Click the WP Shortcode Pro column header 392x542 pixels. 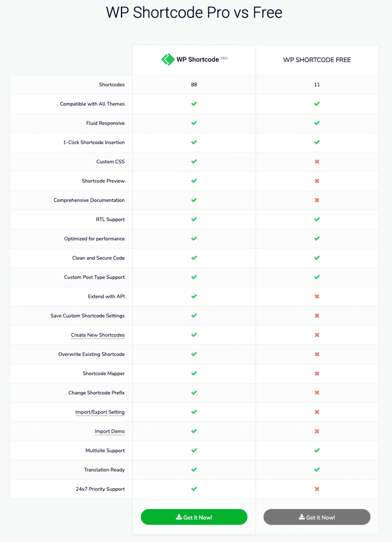coord(194,59)
